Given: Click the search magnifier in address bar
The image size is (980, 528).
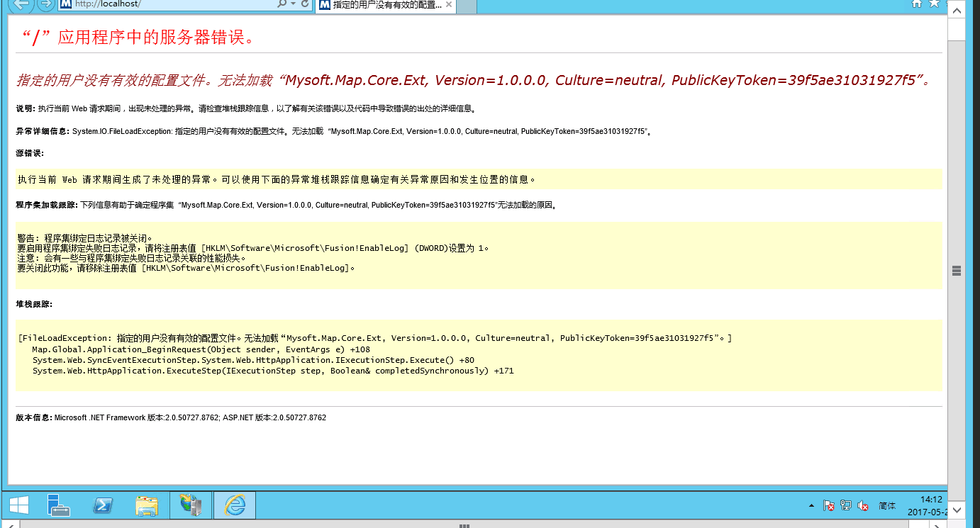Looking at the screenshot, I should click(x=282, y=4).
